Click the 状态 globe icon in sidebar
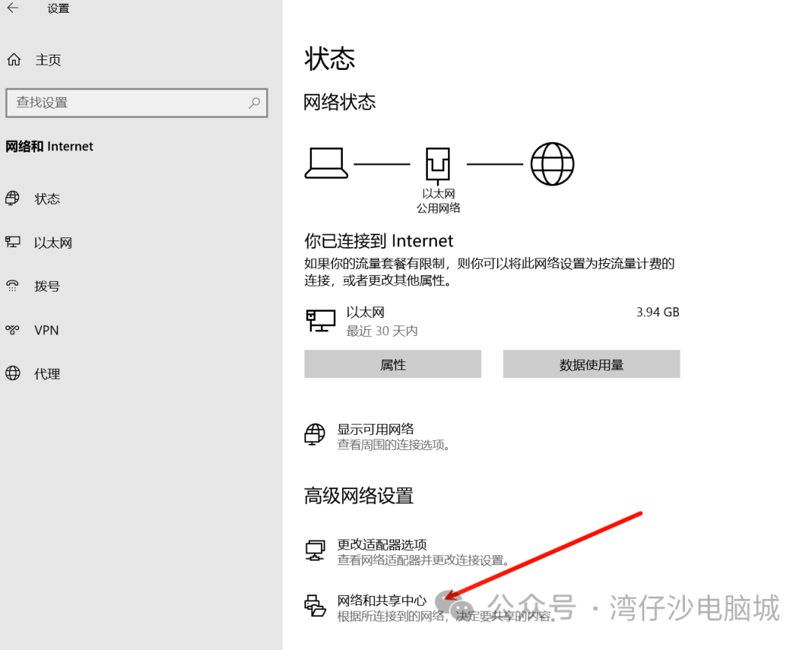This screenshot has width=812, height=650. coord(13,198)
